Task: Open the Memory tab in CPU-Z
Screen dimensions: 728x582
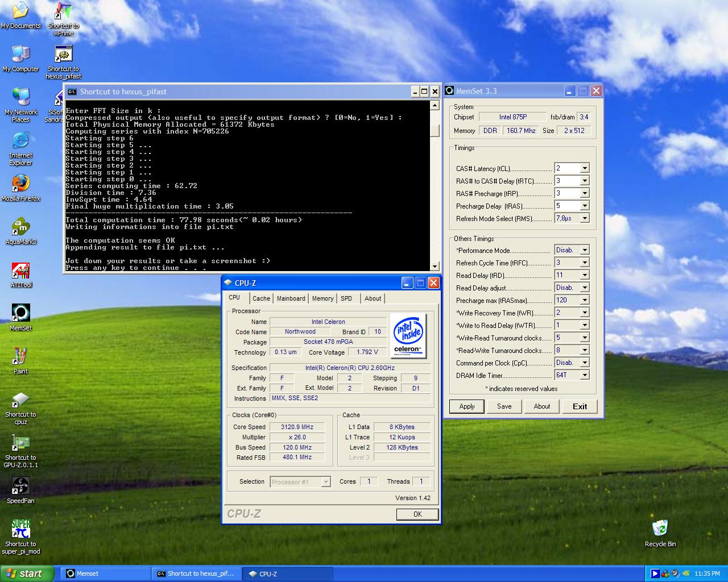Action: click(322, 298)
